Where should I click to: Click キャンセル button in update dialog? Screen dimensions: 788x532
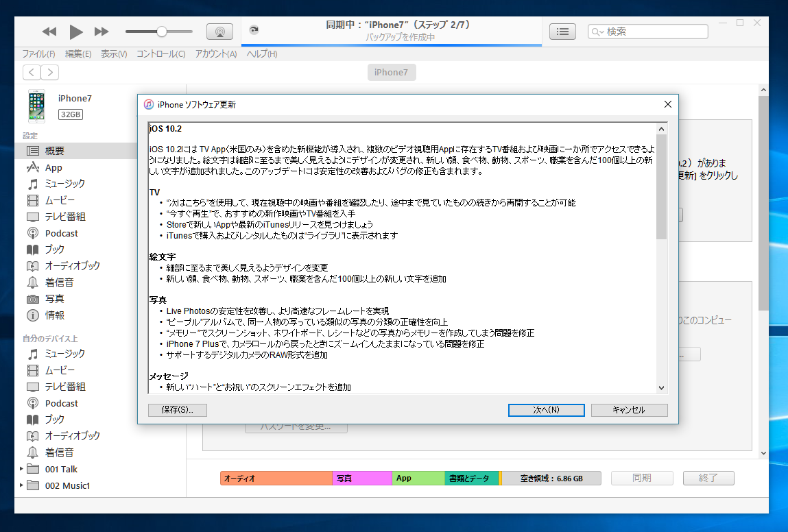[629, 410]
